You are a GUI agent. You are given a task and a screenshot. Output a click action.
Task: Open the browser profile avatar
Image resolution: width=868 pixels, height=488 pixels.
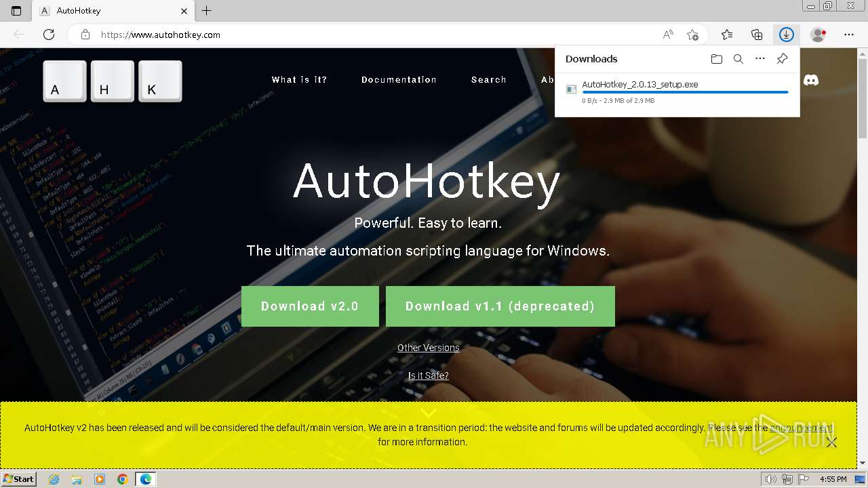[818, 35]
